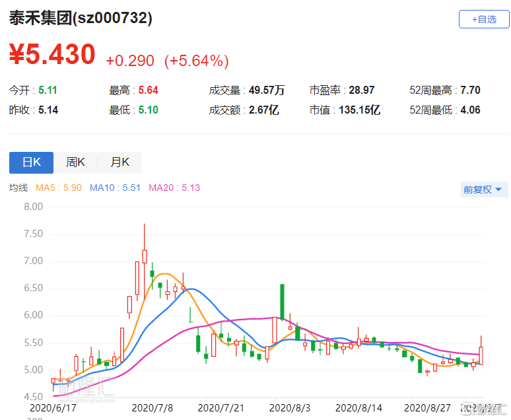The image size is (511, 420).
Task: Click 52周最低 value 4.06
Action: coord(470,110)
